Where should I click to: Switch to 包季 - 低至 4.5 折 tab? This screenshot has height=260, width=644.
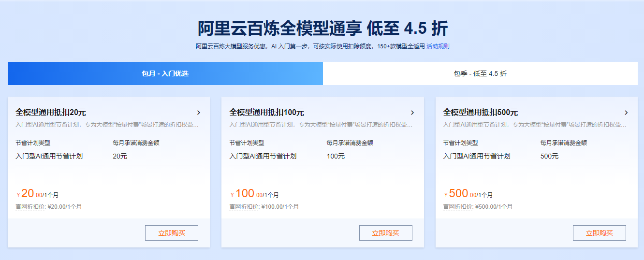point(480,73)
